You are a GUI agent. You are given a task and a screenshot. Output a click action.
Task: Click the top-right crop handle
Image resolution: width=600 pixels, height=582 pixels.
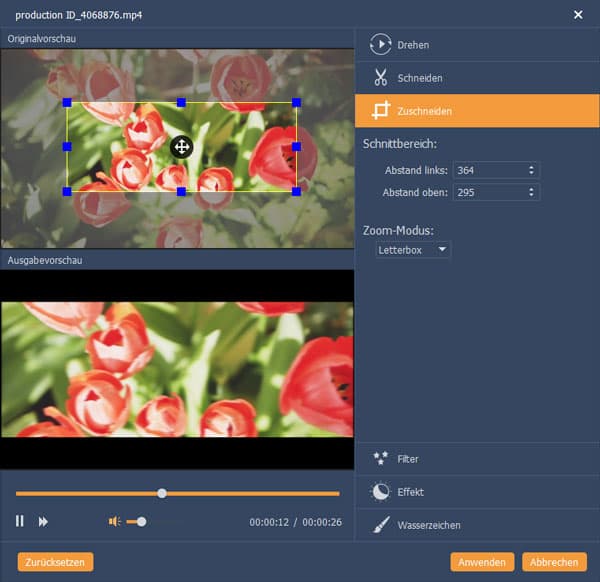(296, 102)
